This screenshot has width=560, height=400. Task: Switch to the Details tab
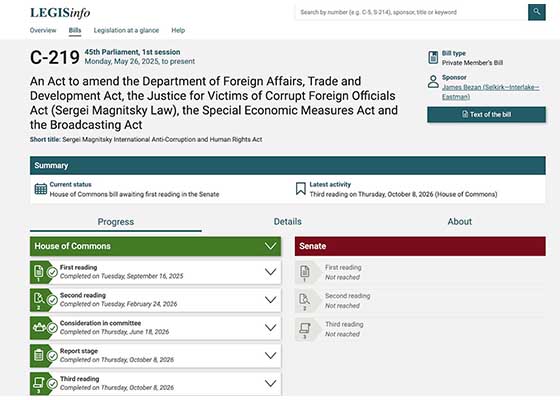(288, 222)
